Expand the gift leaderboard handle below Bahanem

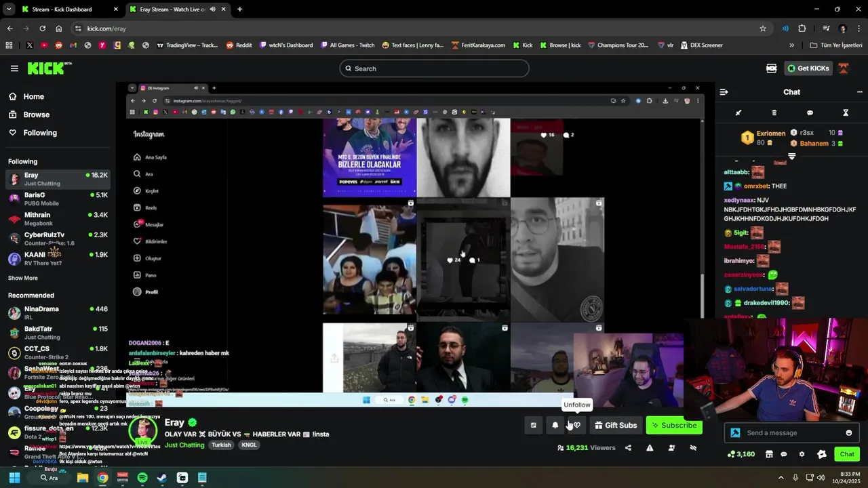[x=791, y=156]
